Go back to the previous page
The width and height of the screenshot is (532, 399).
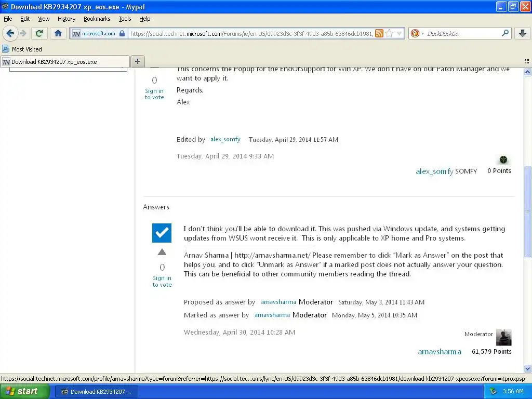(x=10, y=33)
